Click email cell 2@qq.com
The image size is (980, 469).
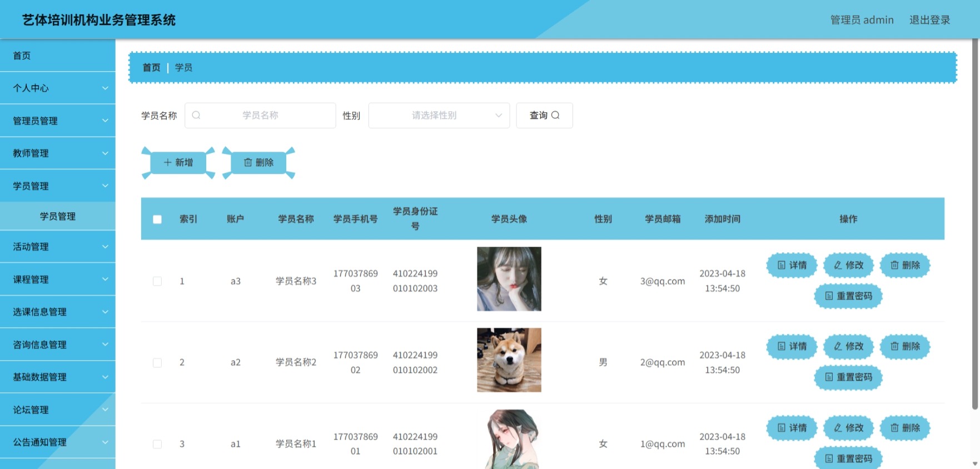pos(663,362)
